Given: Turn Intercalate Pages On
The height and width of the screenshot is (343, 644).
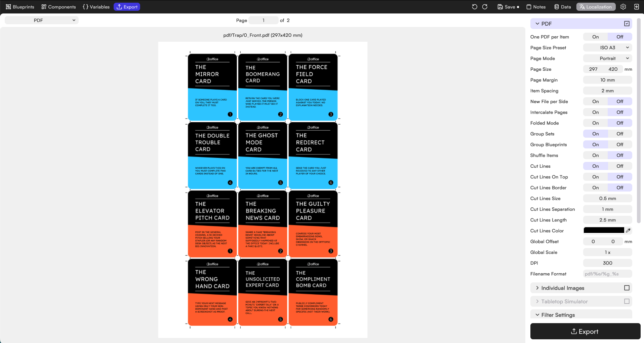Looking at the screenshot, I should [x=595, y=112].
